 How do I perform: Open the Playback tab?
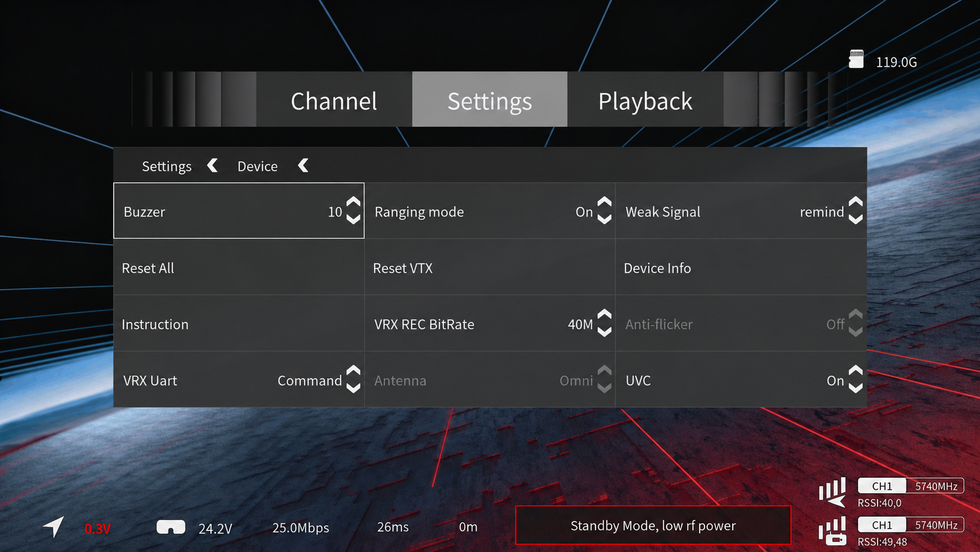pos(645,100)
